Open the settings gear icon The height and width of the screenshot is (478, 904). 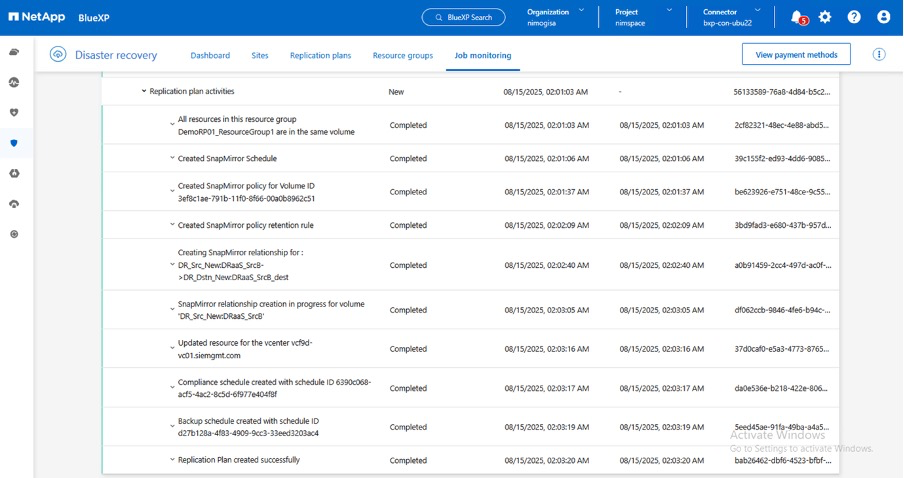click(825, 17)
